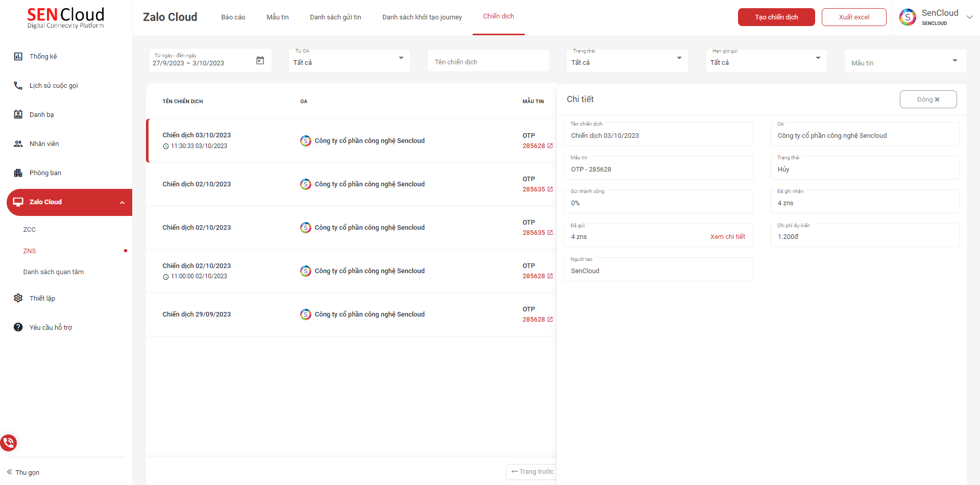Click the Thống kê chart icon in sidebar

(18, 57)
